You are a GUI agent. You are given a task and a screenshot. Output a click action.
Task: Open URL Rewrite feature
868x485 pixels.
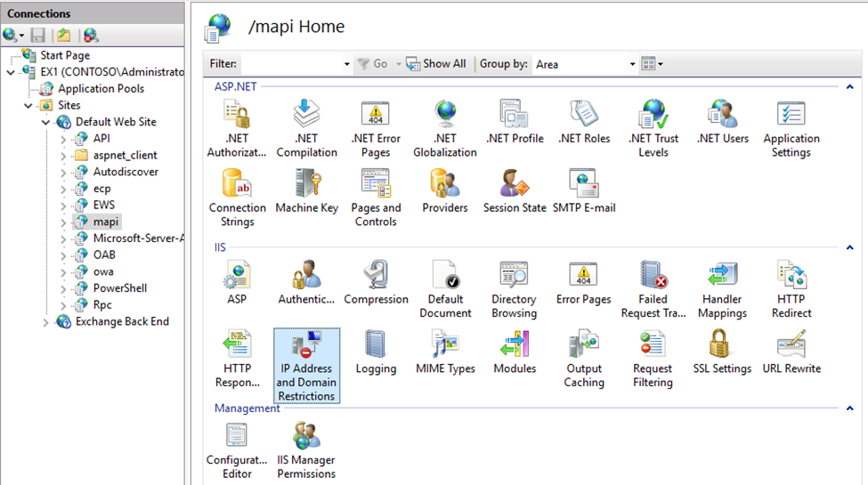point(791,352)
